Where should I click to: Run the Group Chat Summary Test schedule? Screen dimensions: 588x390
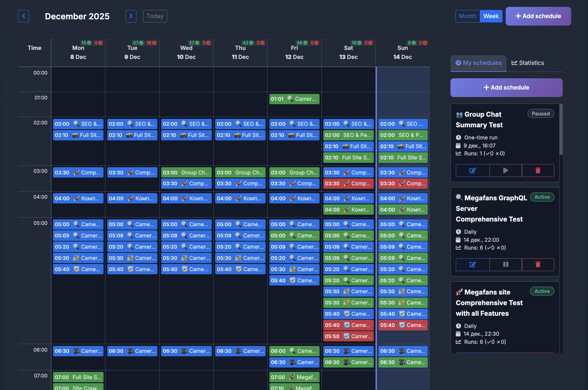click(505, 170)
